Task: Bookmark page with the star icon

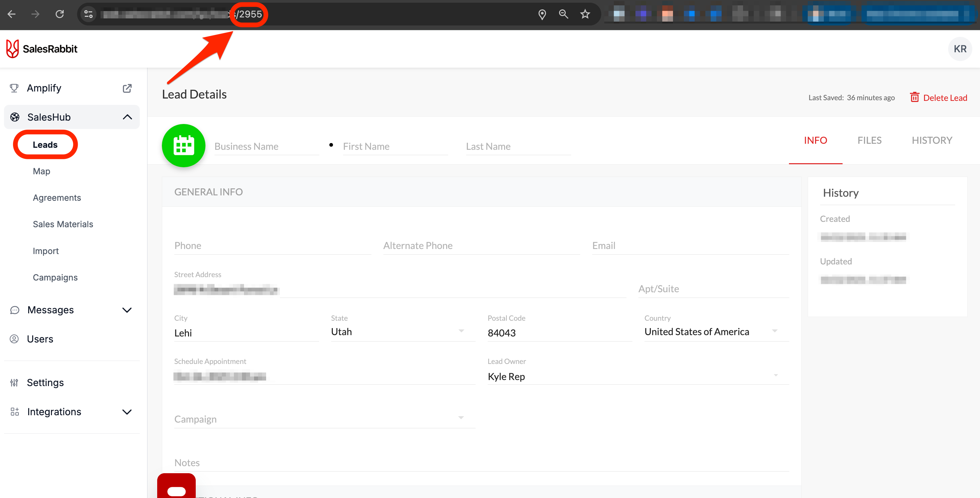Action: coord(585,14)
